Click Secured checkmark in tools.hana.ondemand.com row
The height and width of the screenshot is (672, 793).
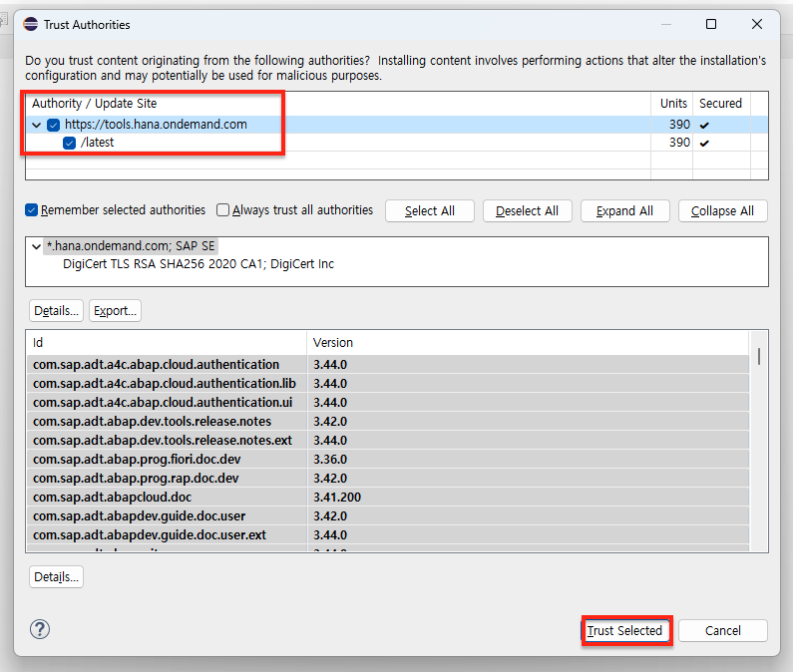(704, 125)
